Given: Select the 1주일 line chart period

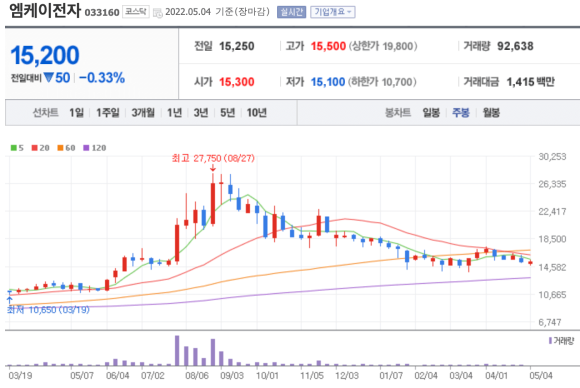Looking at the screenshot, I should [108, 112].
